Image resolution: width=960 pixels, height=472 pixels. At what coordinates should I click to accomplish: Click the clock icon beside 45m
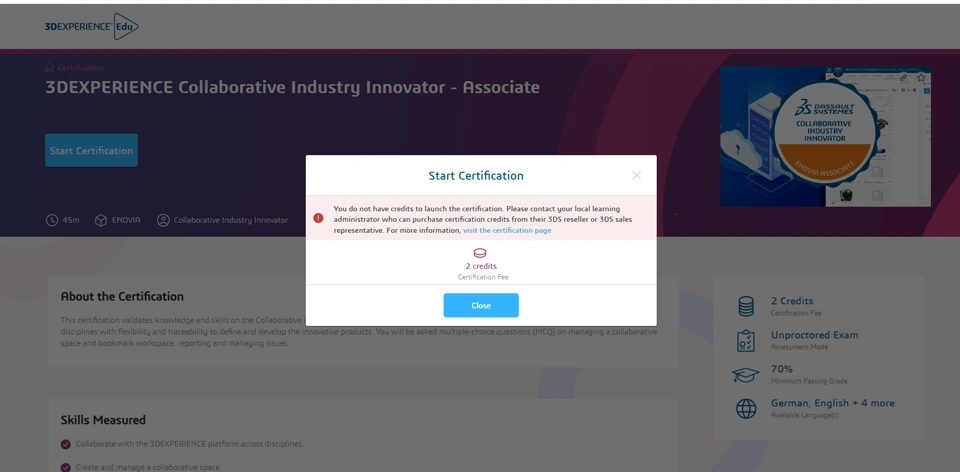pos(52,220)
